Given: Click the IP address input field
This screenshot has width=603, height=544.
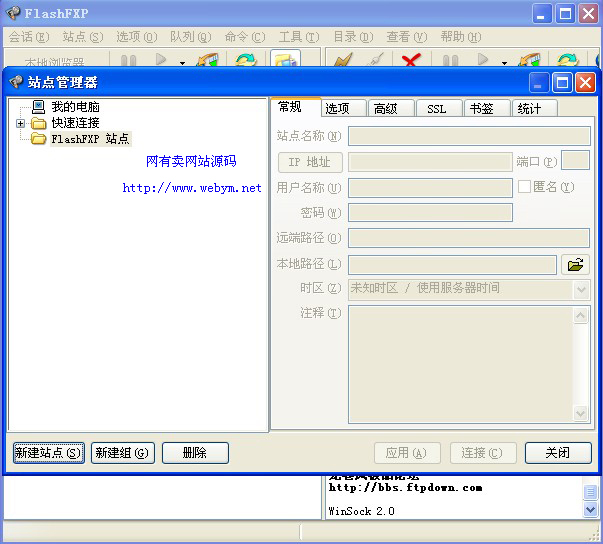Looking at the screenshot, I should point(430,162).
